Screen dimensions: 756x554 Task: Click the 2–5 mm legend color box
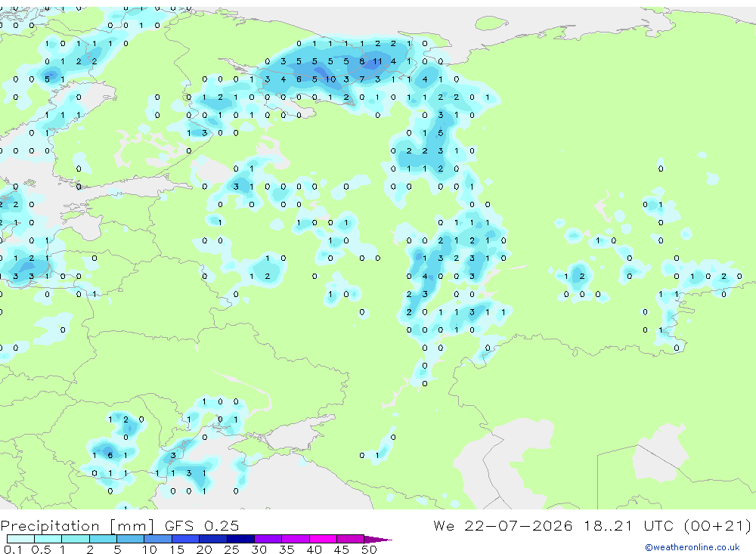tap(103, 539)
